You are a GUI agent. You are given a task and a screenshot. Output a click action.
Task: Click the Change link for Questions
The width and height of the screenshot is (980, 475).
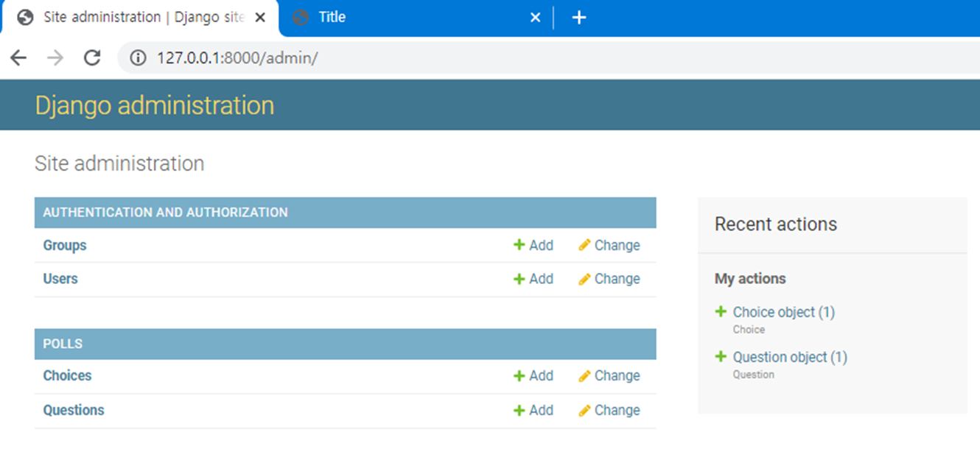[x=617, y=410]
